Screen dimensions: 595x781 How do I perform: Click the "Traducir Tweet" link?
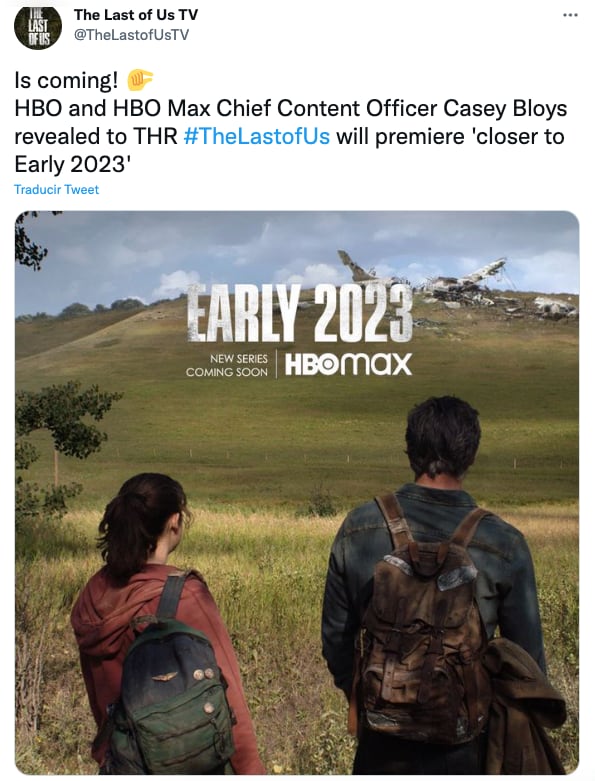pyautogui.click(x=57, y=189)
